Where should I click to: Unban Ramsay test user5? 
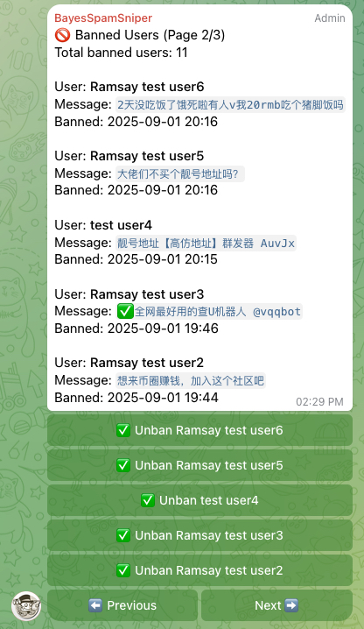(199, 465)
